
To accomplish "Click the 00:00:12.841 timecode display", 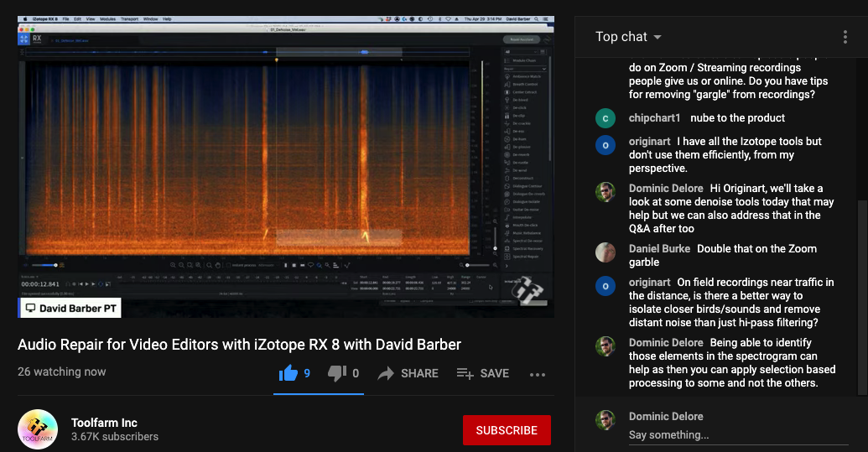I will pyautogui.click(x=40, y=284).
